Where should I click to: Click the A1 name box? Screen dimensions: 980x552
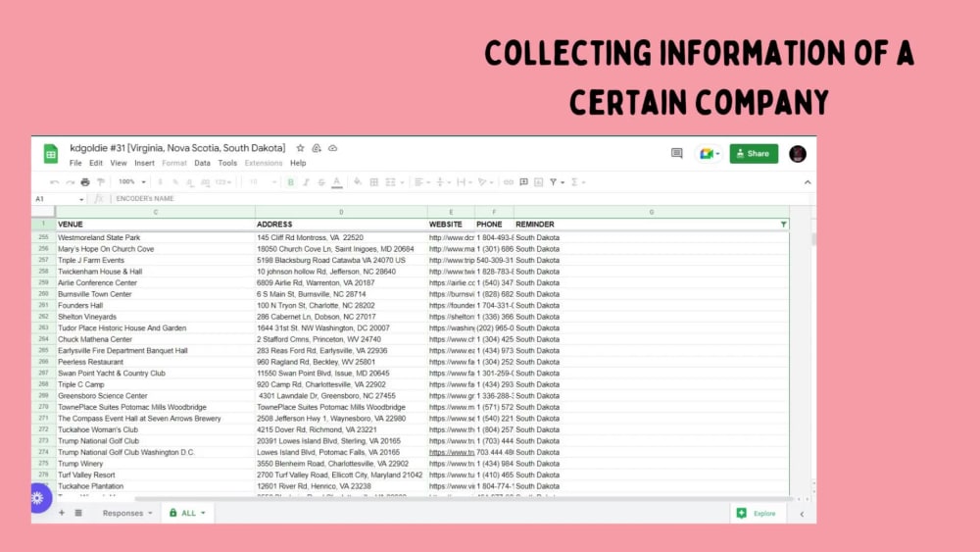pos(59,199)
